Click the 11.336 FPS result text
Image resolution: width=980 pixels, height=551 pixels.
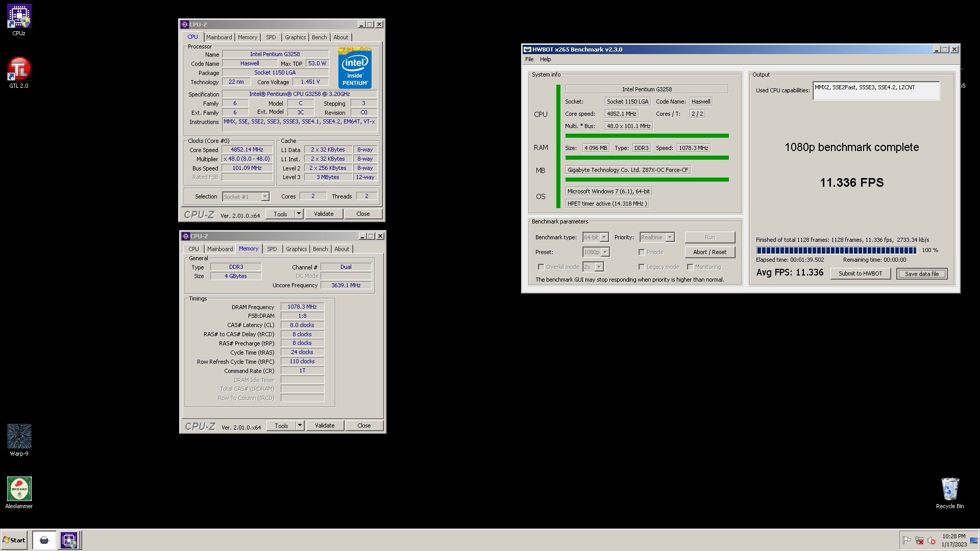852,183
